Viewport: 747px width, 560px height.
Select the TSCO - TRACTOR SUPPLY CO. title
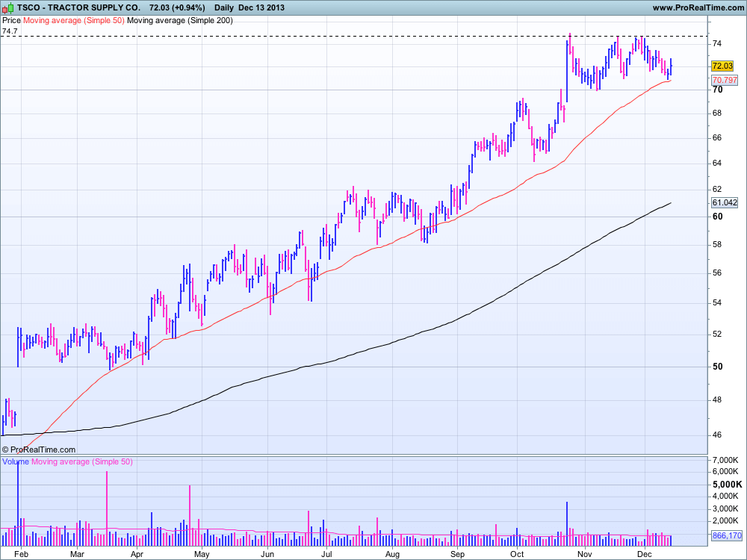(x=78, y=7)
